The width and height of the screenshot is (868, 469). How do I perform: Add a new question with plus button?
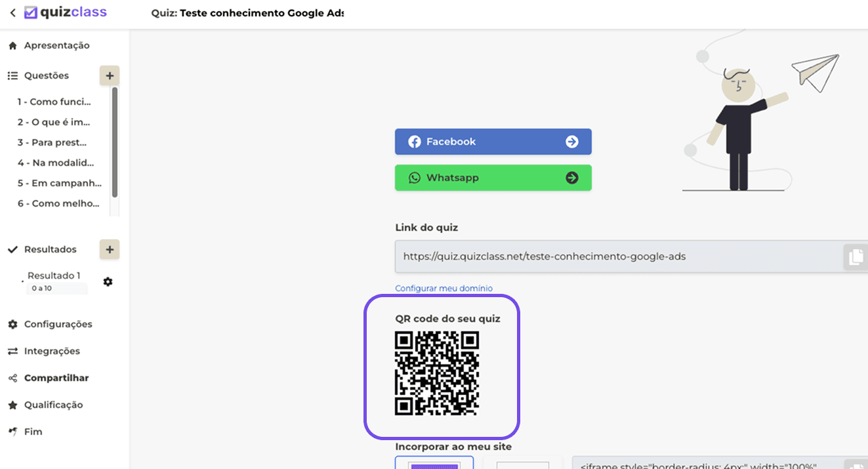pyautogui.click(x=110, y=76)
